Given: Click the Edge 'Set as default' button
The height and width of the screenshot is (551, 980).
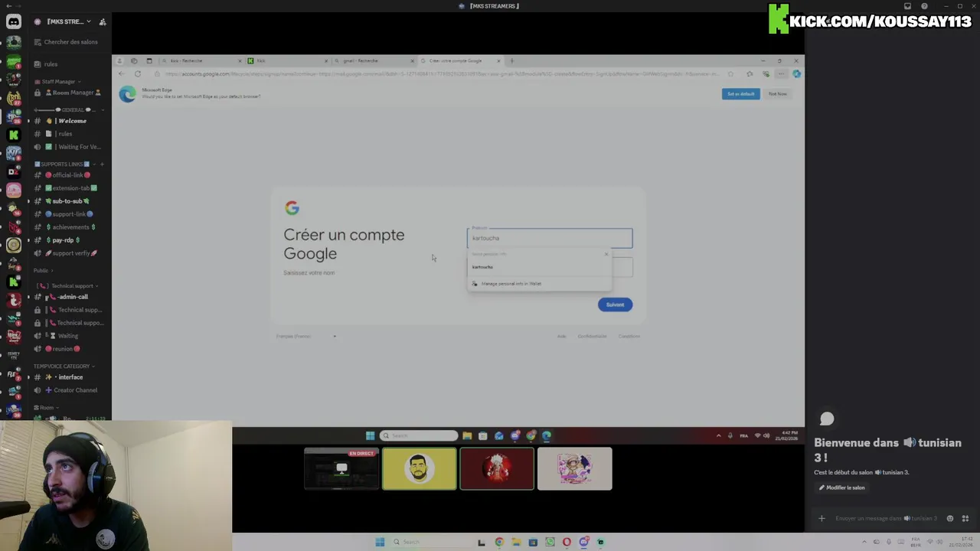Looking at the screenshot, I should pos(740,94).
